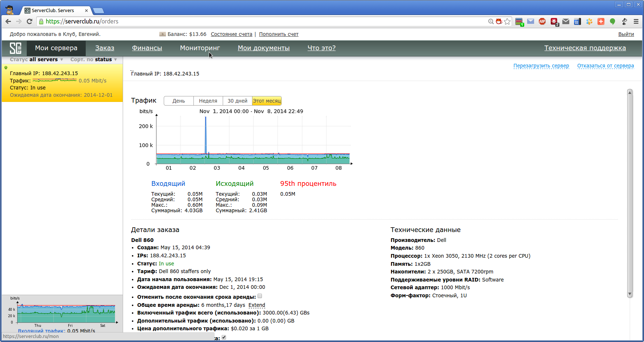Open the Adblock Plus ABP extension
This screenshot has height=342, width=644.
(542, 21)
